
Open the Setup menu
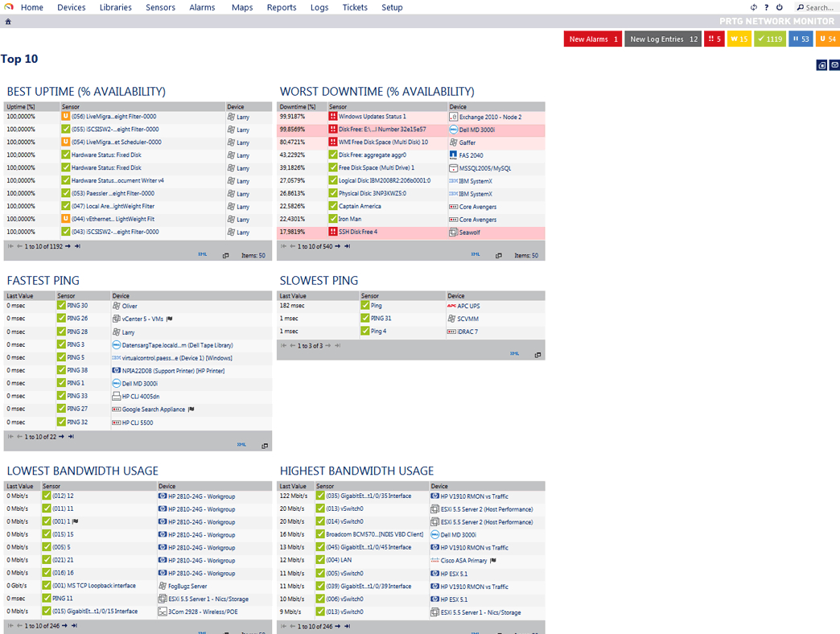click(392, 7)
